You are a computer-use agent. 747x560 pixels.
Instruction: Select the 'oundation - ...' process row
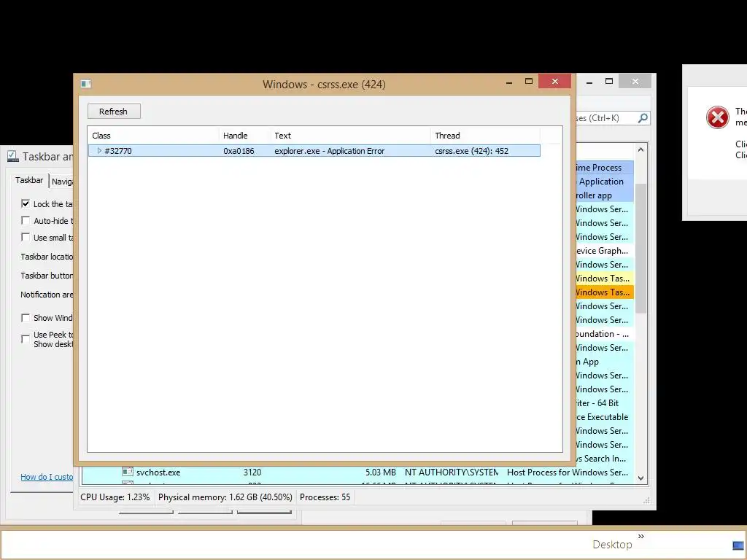(x=605, y=334)
